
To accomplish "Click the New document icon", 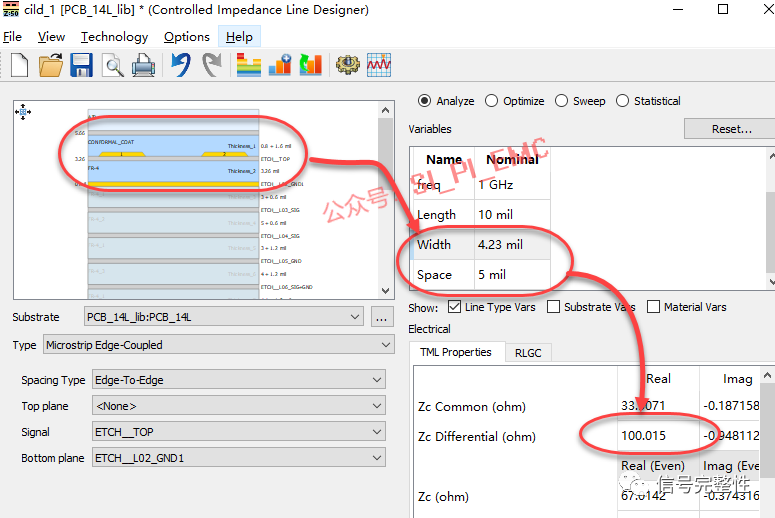I will (x=19, y=66).
